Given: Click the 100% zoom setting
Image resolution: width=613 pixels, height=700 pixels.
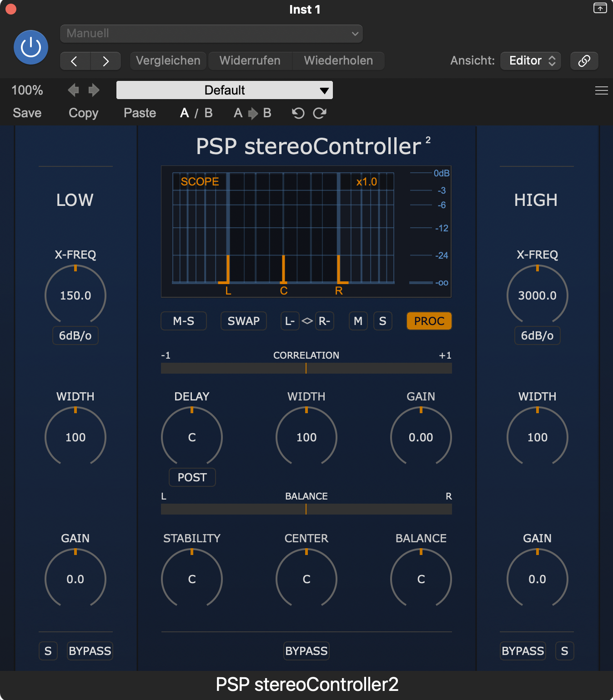Looking at the screenshot, I should 27,90.
